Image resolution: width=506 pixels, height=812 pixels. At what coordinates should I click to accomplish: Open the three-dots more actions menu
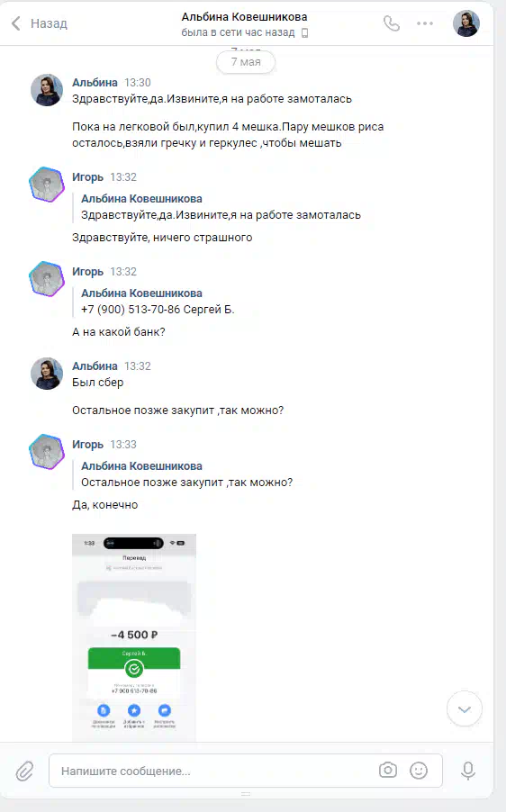click(425, 23)
